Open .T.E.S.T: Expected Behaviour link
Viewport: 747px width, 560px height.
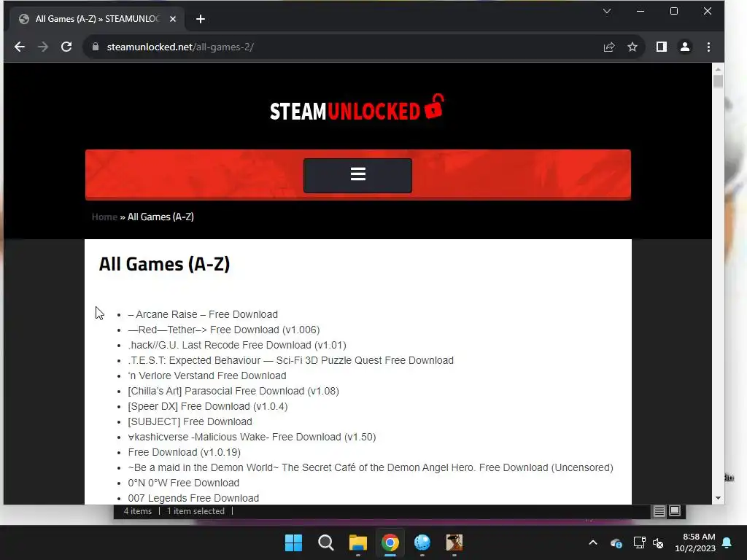tap(290, 360)
